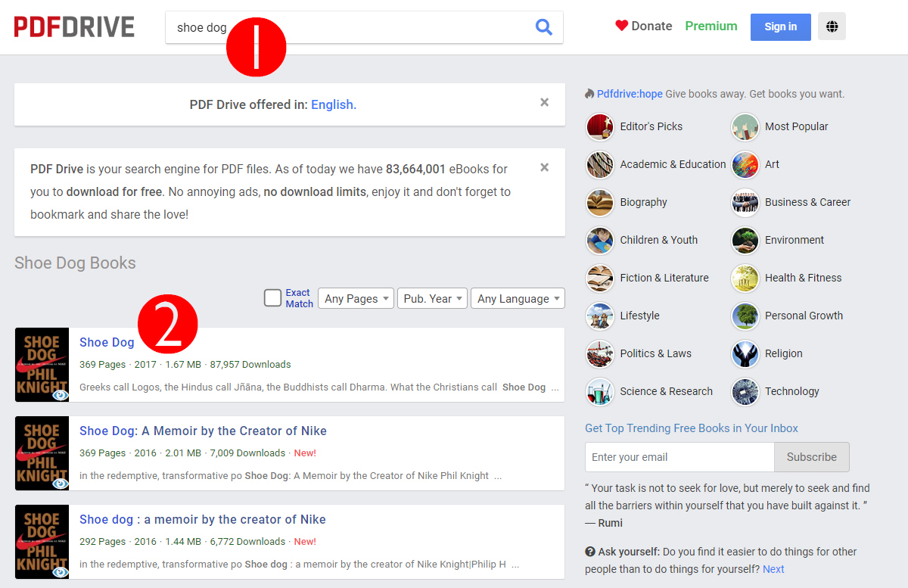Click '6,772 Downloads' text
This screenshot has width=908, height=588.
tap(247, 542)
